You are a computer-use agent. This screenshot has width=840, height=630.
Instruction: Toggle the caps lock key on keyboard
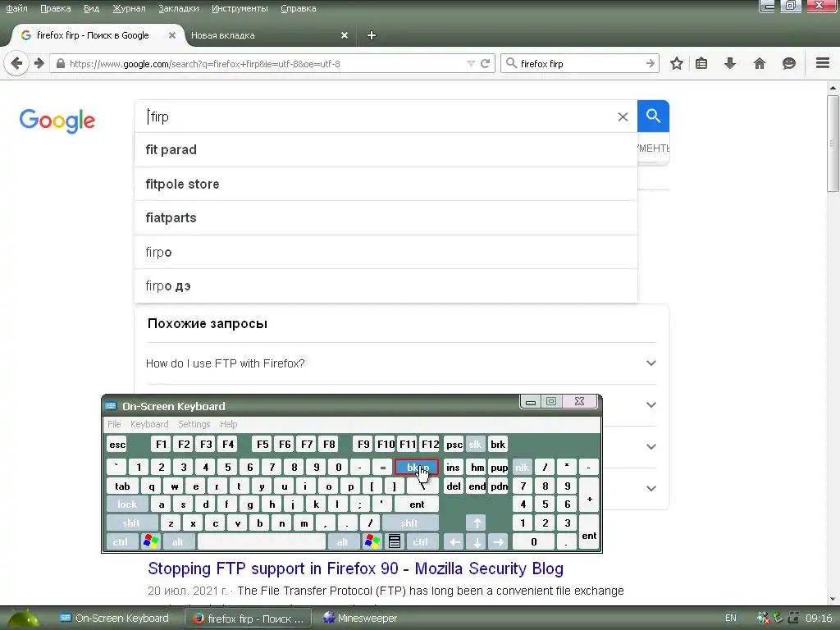click(127, 504)
